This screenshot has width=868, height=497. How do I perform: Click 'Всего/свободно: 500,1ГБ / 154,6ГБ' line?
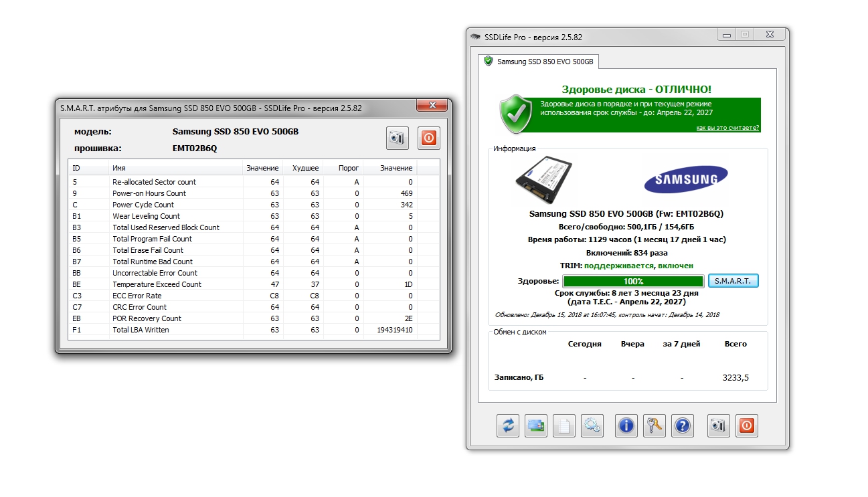[x=627, y=227]
